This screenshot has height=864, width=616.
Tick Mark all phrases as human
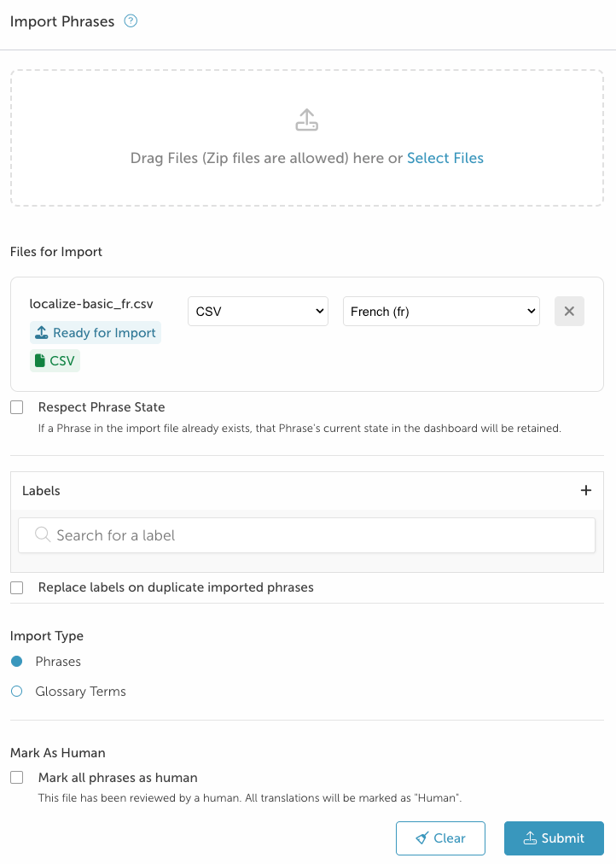(x=17, y=778)
